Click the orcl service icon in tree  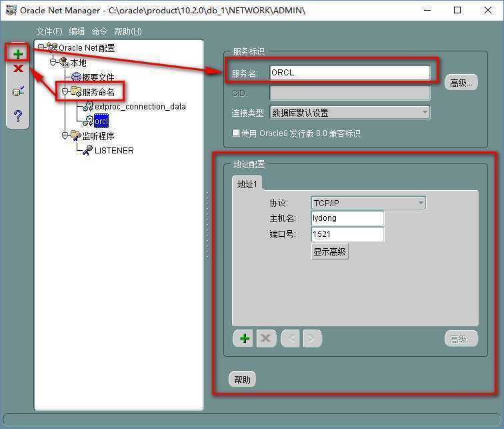[88, 121]
